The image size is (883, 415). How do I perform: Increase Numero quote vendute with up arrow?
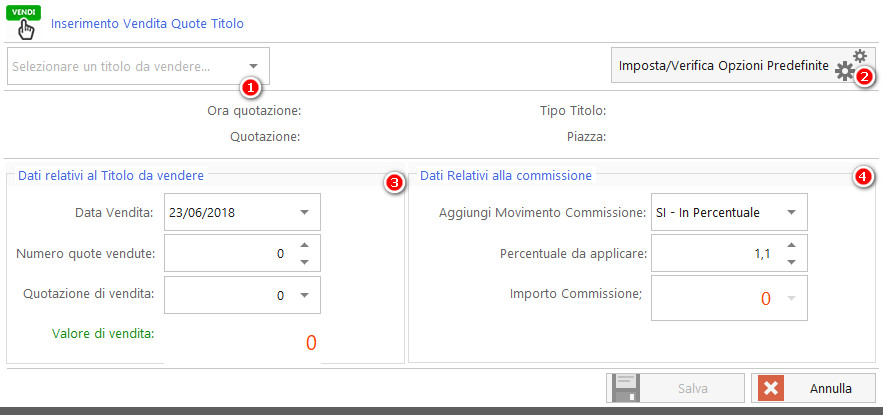(x=304, y=245)
